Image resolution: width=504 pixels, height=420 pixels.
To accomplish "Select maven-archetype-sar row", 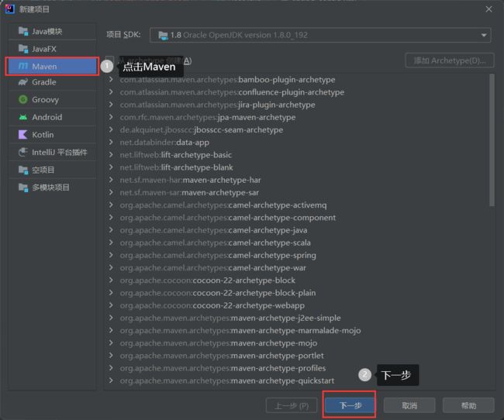I will click(297, 192).
